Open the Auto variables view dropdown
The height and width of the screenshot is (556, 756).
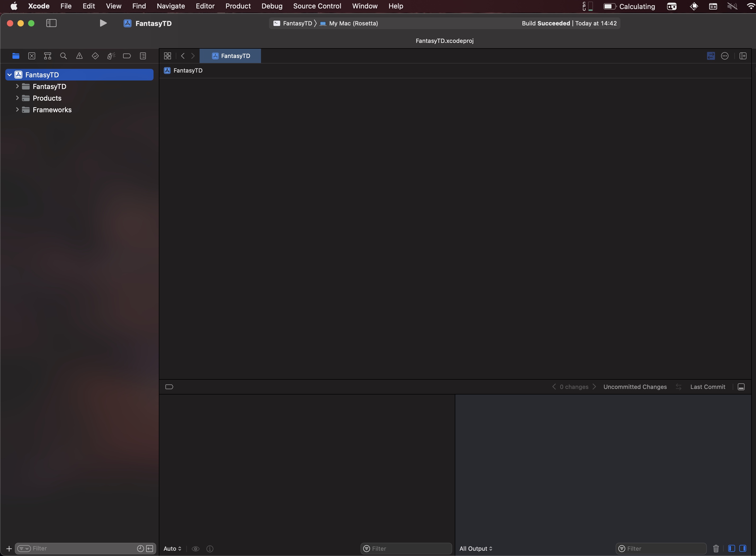coord(172,549)
